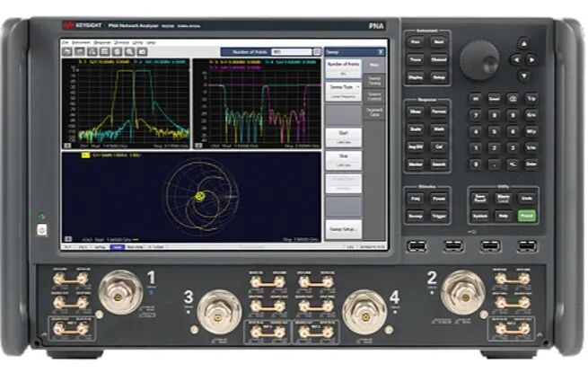Tap the number 7 keypad key
The width and height of the screenshot is (588, 373).
pos(476,115)
